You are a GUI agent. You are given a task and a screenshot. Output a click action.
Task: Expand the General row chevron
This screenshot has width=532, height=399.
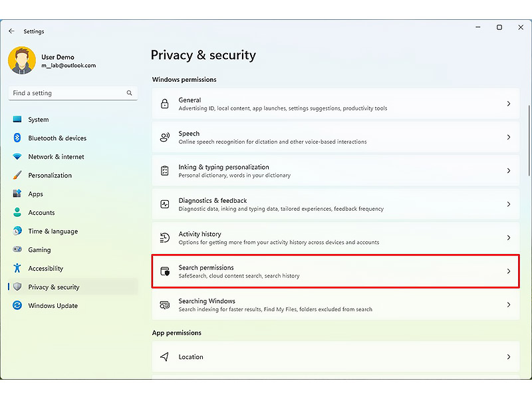pos(509,104)
